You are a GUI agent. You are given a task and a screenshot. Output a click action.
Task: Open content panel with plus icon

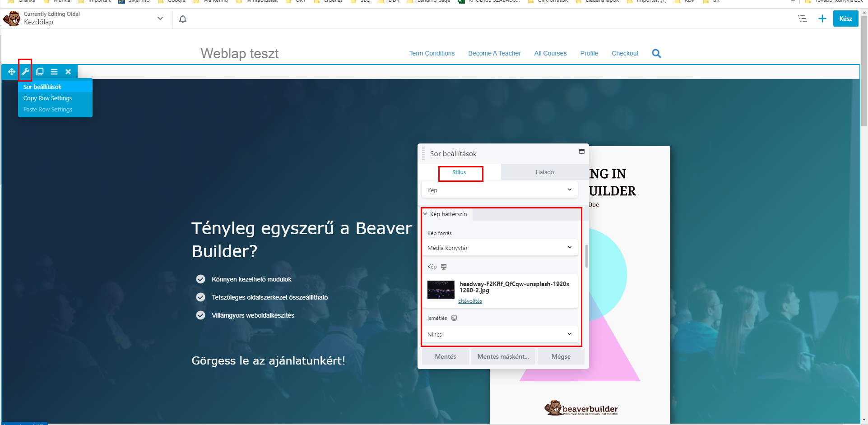click(x=822, y=18)
